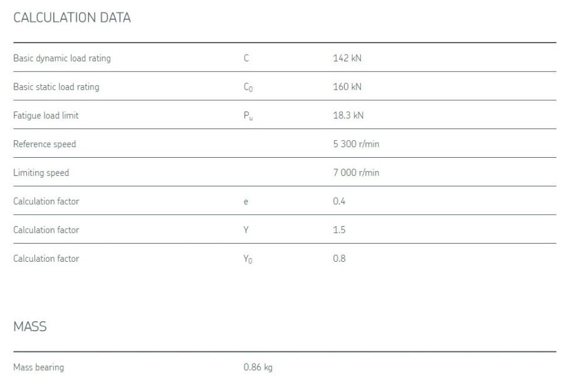Image resolution: width=564 pixels, height=392 pixels.
Task: Click the C0 symbol
Action: click(248, 88)
